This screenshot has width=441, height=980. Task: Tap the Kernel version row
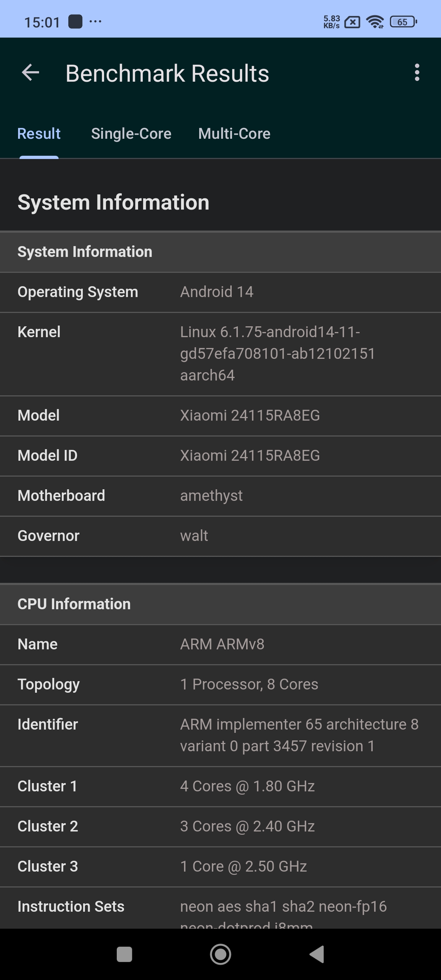pyautogui.click(x=220, y=354)
